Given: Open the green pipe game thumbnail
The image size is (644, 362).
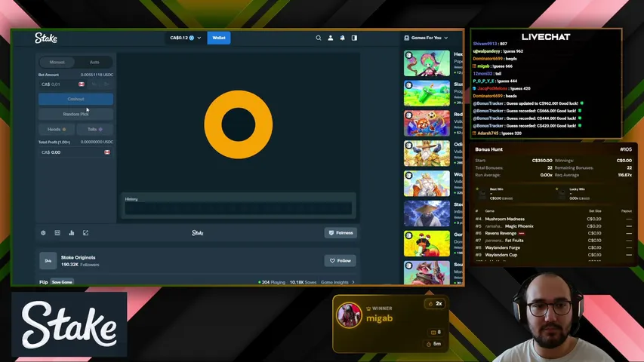Looking at the screenshot, I should point(427,94).
